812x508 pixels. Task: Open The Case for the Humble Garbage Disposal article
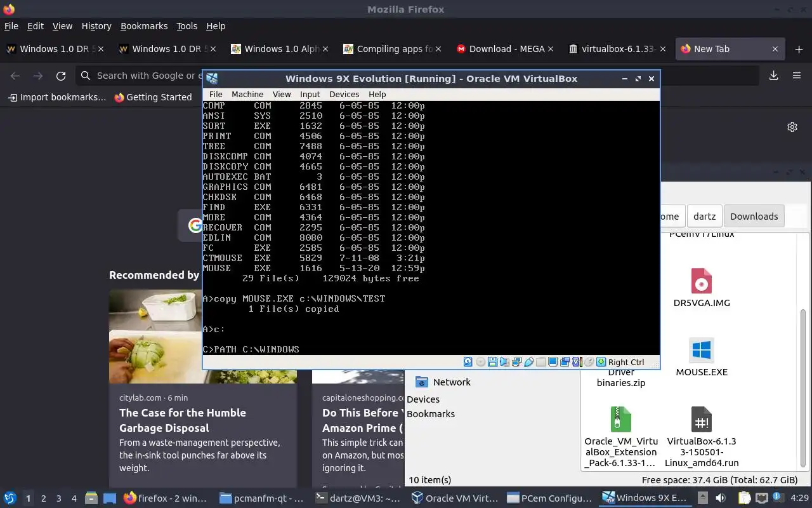click(182, 420)
